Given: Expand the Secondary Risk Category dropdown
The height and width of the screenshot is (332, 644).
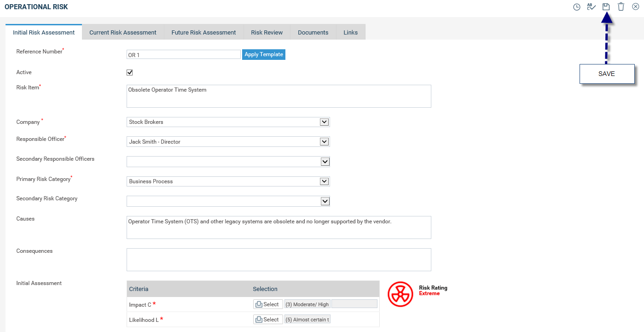Looking at the screenshot, I should click(324, 201).
